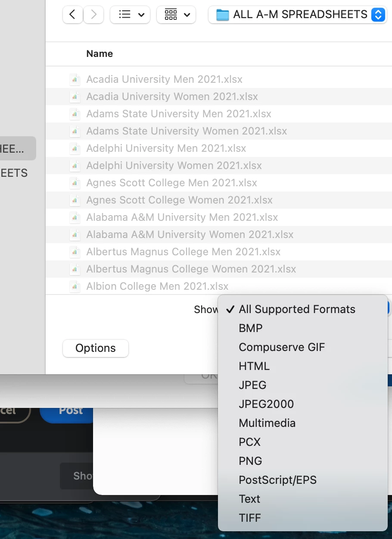Click Alabama A&M University Women 2021.xlsx icon
392x539 pixels.
pyautogui.click(x=75, y=235)
